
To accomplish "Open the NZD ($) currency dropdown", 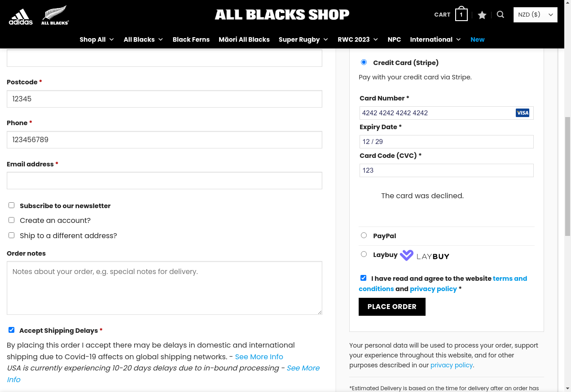I will point(536,15).
